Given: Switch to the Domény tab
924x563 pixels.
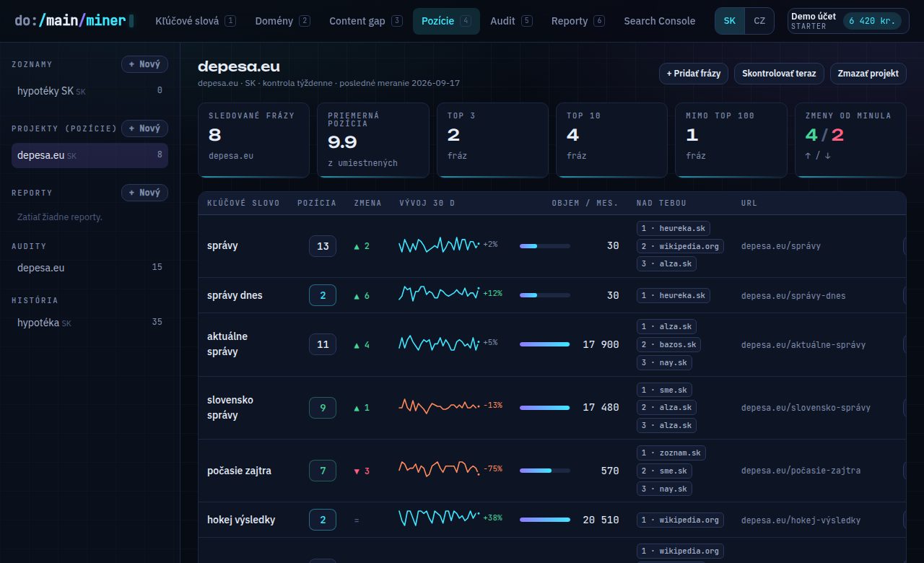Looking at the screenshot, I should point(282,21).
